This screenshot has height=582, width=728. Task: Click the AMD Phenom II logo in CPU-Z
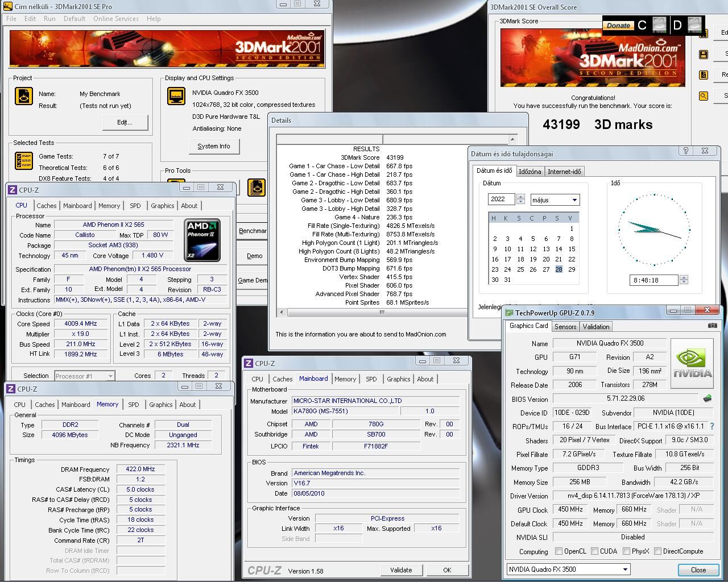(x=202, y=240)
